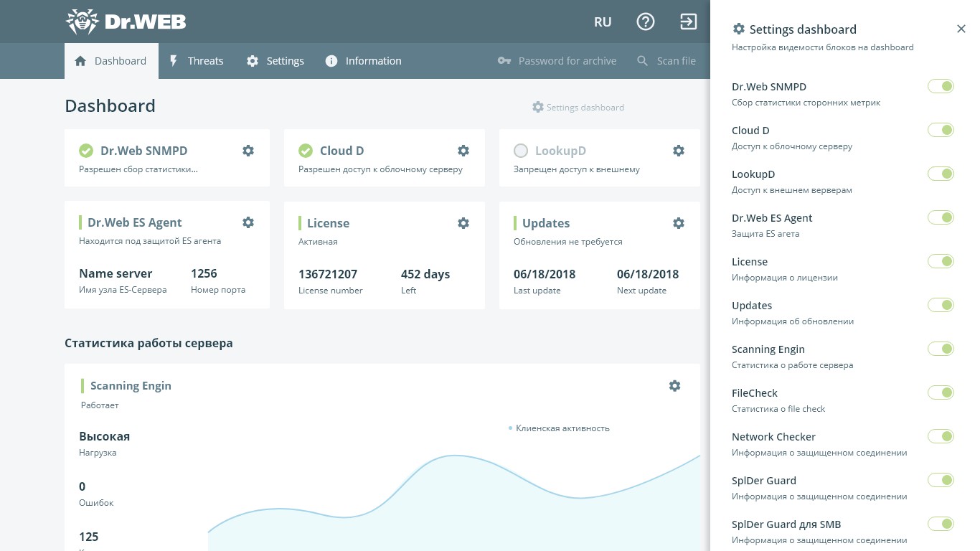Toggle Scanning Engin switch
Viewport: 980px width, 551px height.
(x=941, y=349)
